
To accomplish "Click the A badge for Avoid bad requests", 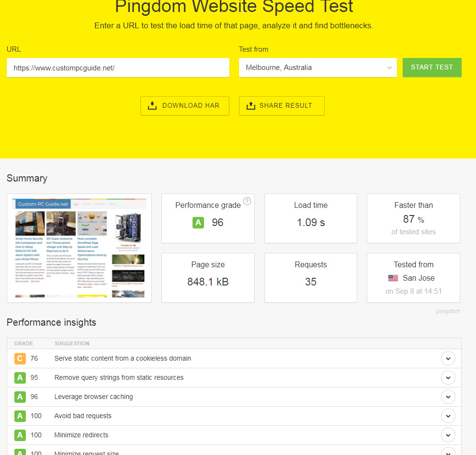I will (x=20, y=416).
